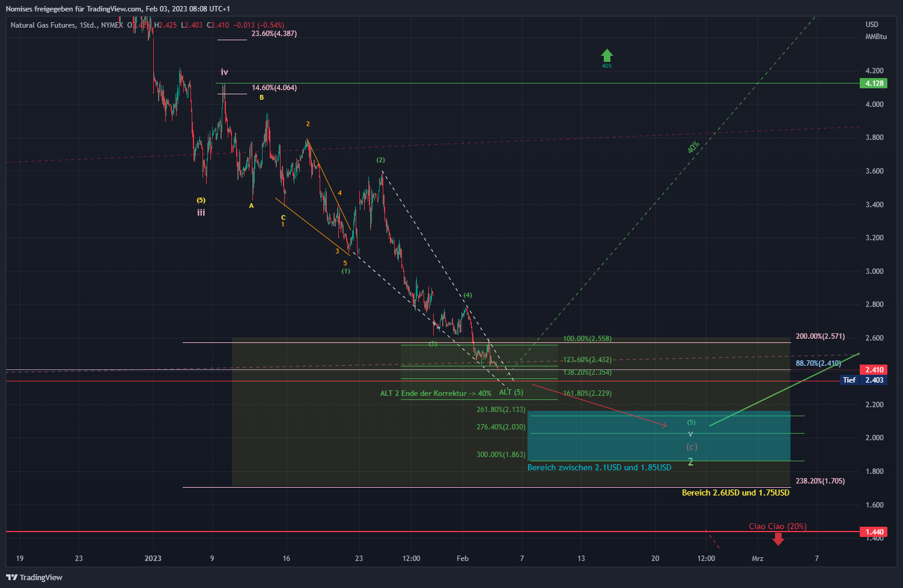Click 'ALT 2 Ende der Korrektur' annotation
The image size is (903, 588).
pyautogui.click(x=436, y=393)
